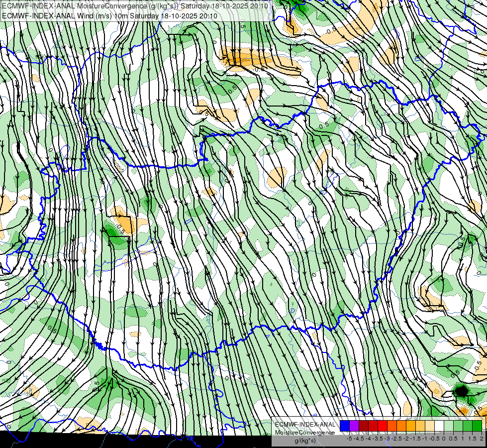Click the white legend color swatch
The height and width of the screenshot is (448, 487).
(439, 426)
